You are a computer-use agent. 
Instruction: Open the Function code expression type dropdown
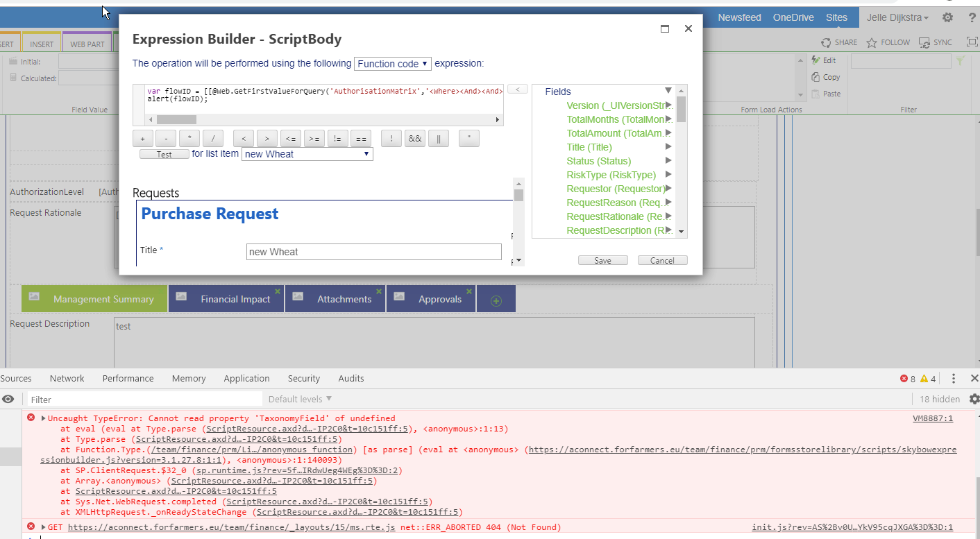coord(392,64)
